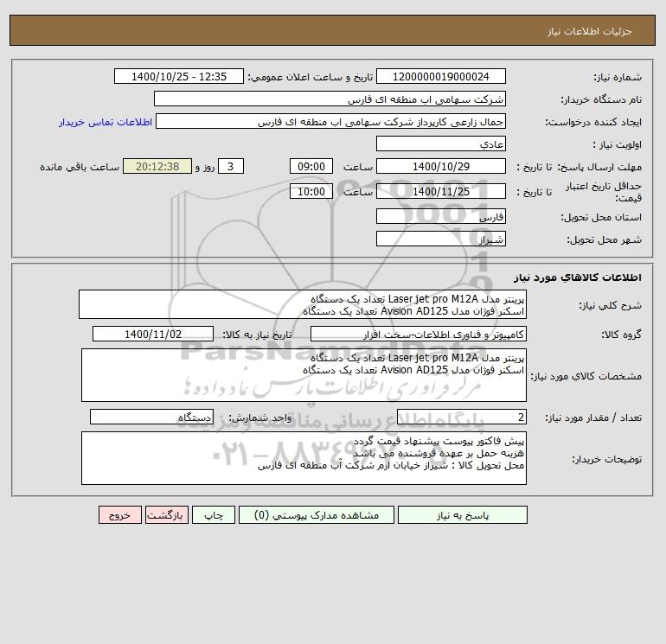Click the شماره نیاز label

point(618,77)
